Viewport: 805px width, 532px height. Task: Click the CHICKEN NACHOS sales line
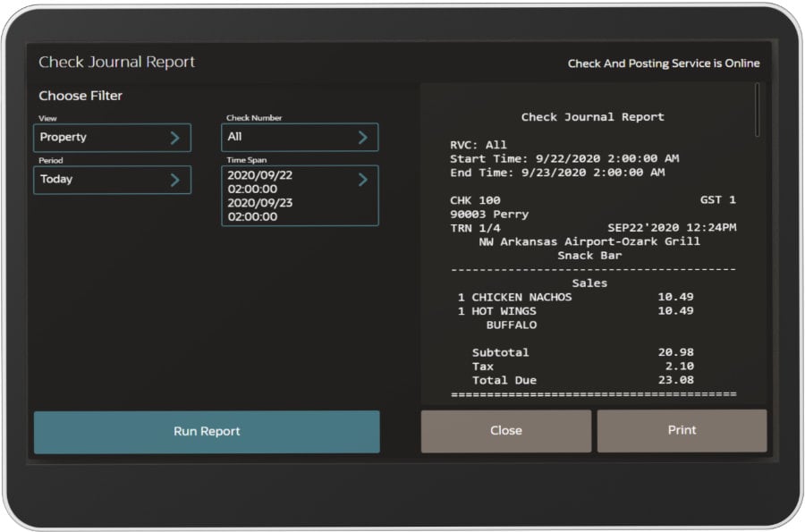pyautogui.click(x=575, y=297)
